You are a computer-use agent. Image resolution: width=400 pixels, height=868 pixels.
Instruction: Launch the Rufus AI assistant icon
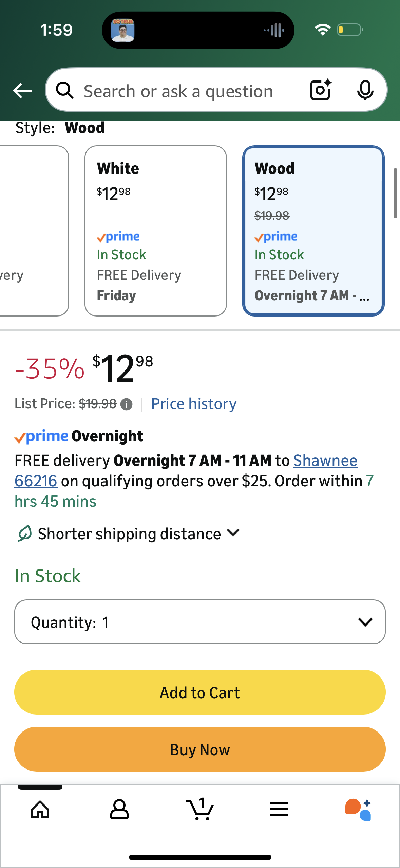[358, 810]
